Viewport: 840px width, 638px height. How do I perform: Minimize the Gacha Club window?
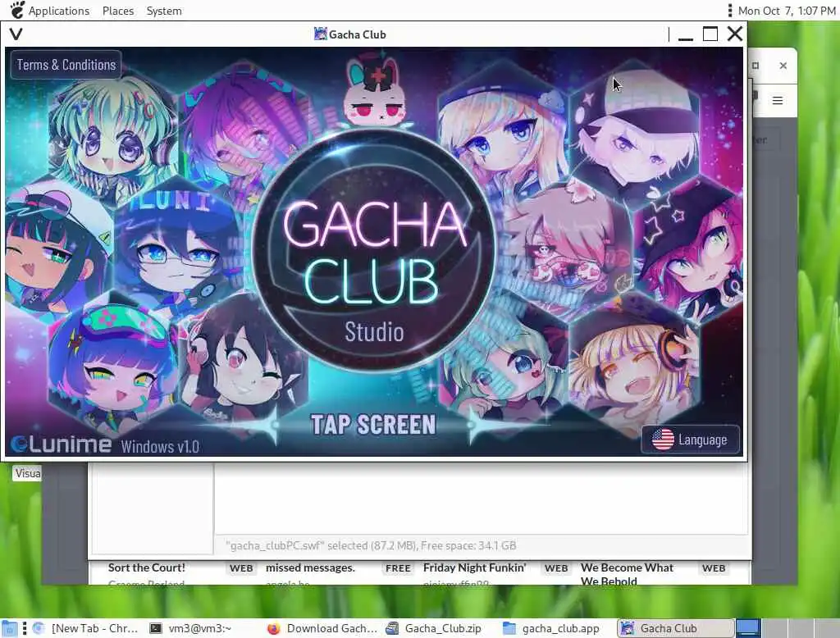pos(685,34)
